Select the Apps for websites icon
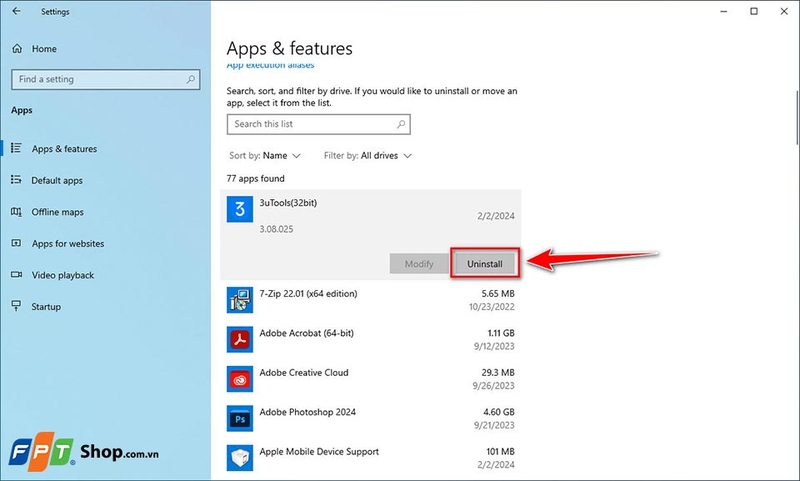 16,243
